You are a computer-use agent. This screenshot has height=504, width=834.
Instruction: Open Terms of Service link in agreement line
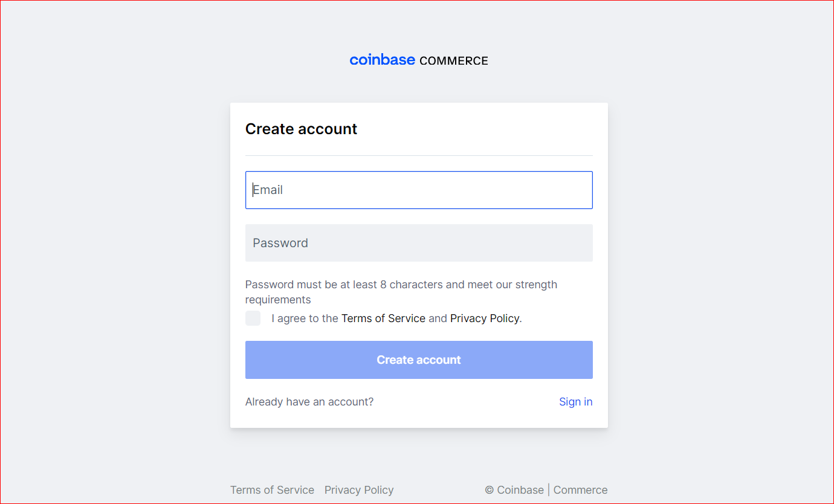click(x=383, y=318)
